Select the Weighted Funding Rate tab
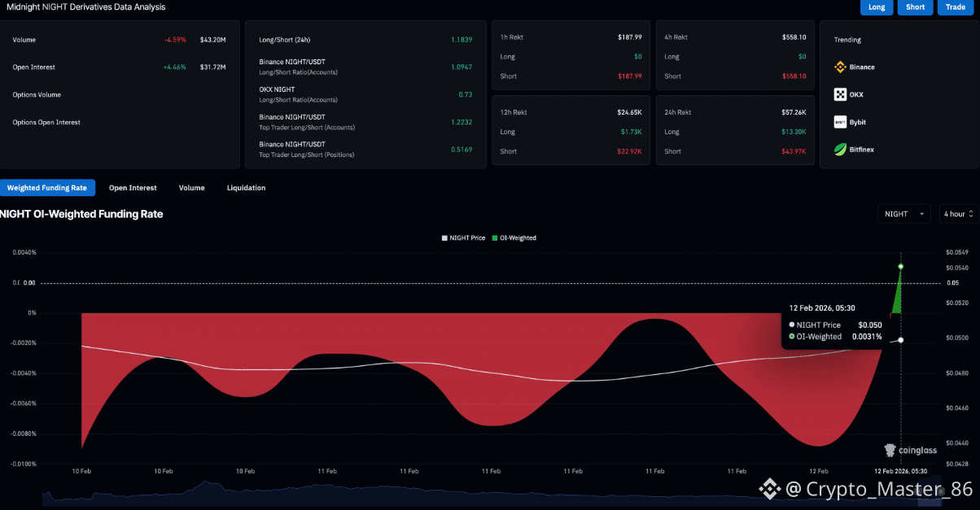Image resolution: width=980 pixels, height=510 pixels. click(47, 188)
